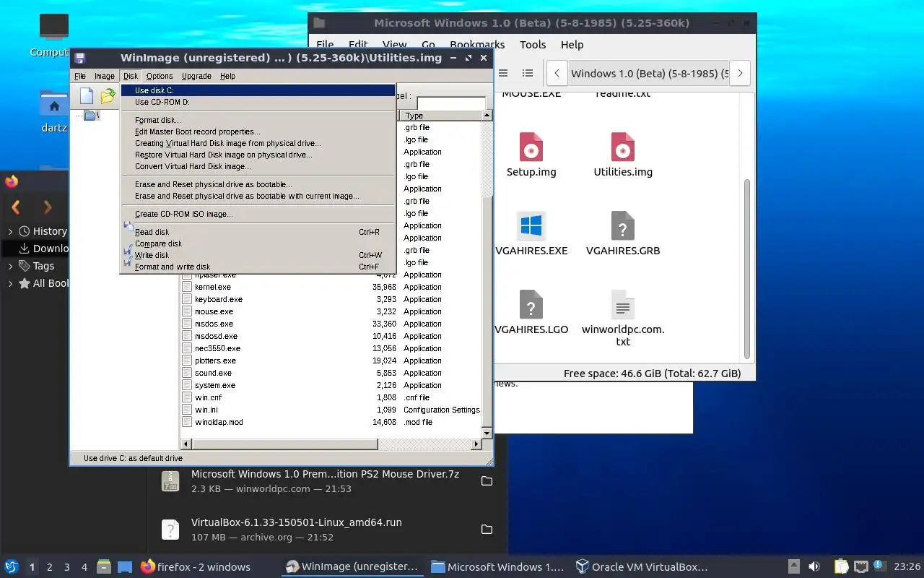Click WinImage file list vertical scrollbar down arrow

[x=487, y=433]
